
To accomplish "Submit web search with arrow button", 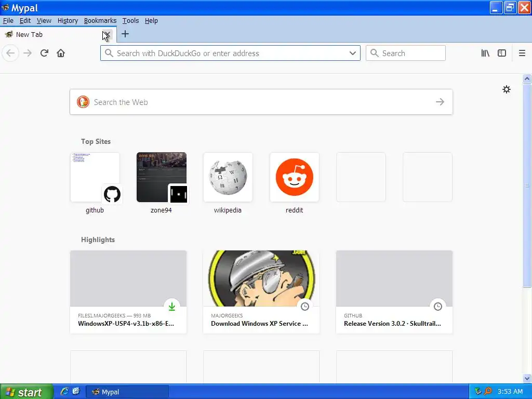I will tap(440, 102).
